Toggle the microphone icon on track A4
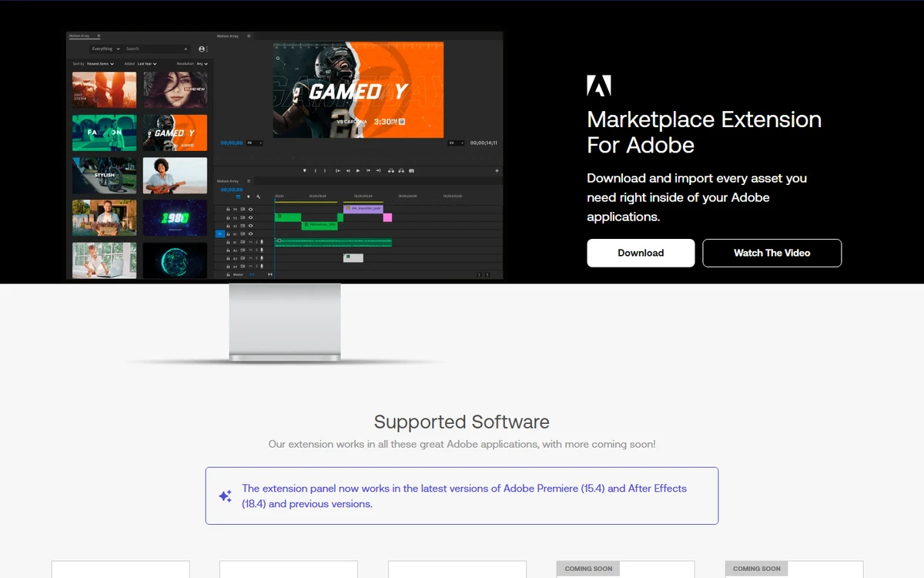The height and width of the screenshot is (578, 924). click(262, 267)
